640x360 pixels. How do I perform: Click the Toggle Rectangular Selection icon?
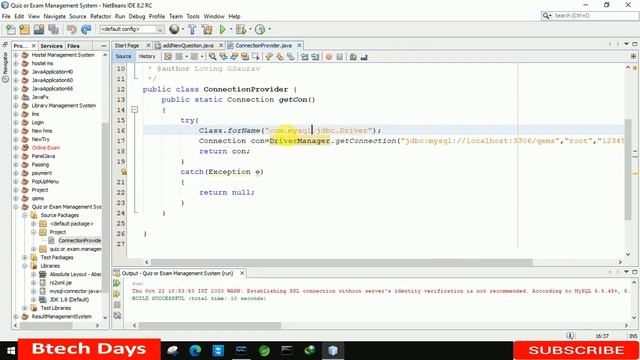256,57
